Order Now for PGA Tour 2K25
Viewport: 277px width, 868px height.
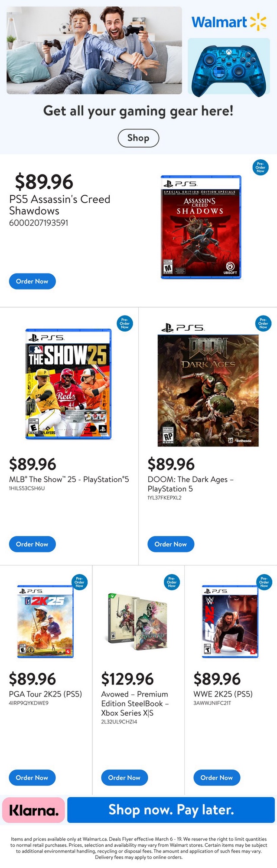[32, 778]
